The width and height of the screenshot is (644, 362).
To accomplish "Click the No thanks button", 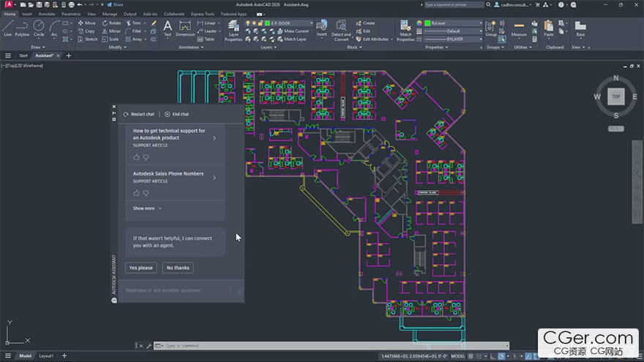I will pyautogui.click(x=178, y=268).
